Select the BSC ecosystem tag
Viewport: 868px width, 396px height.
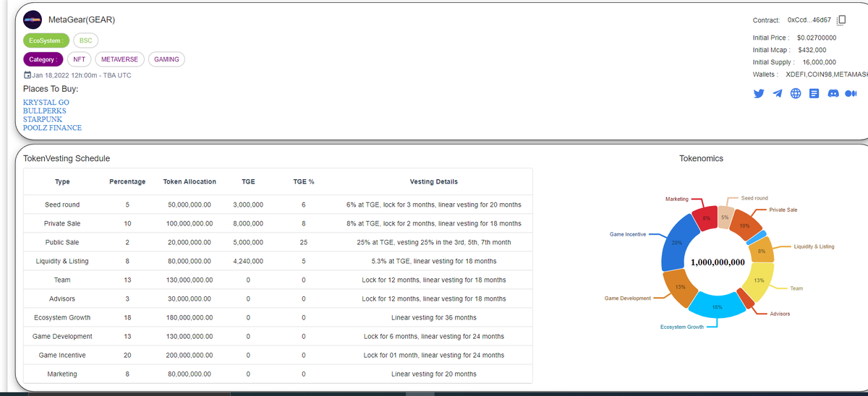click(x=85, y=40)
